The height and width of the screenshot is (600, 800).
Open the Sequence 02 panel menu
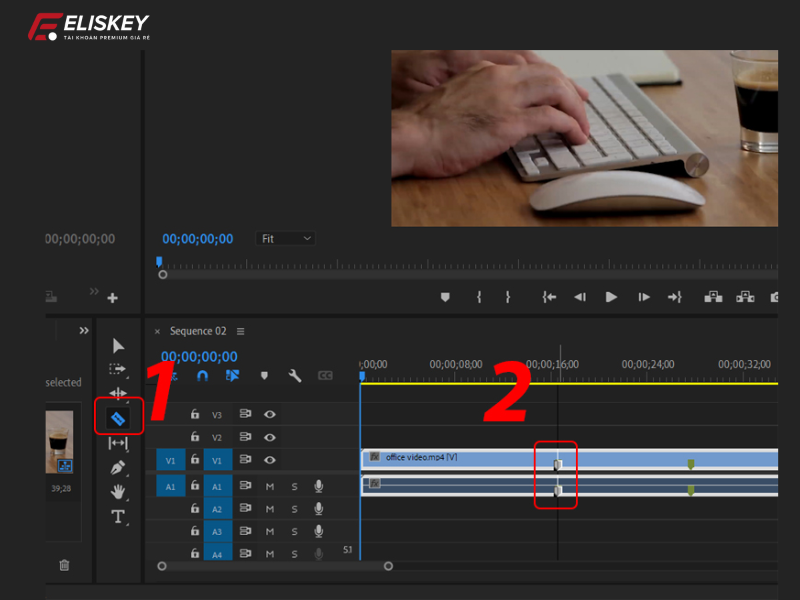click(x=239, y=331)
